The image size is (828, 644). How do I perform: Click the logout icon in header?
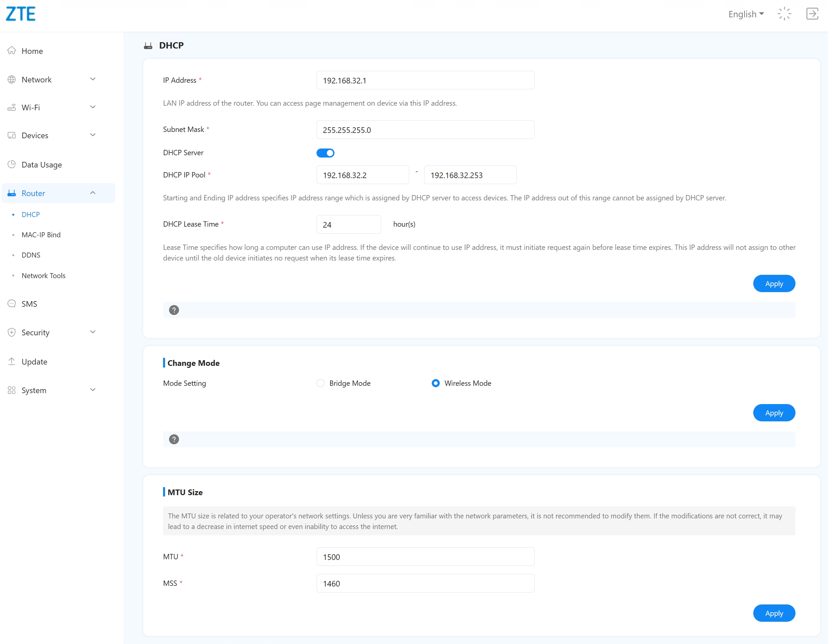812,14
